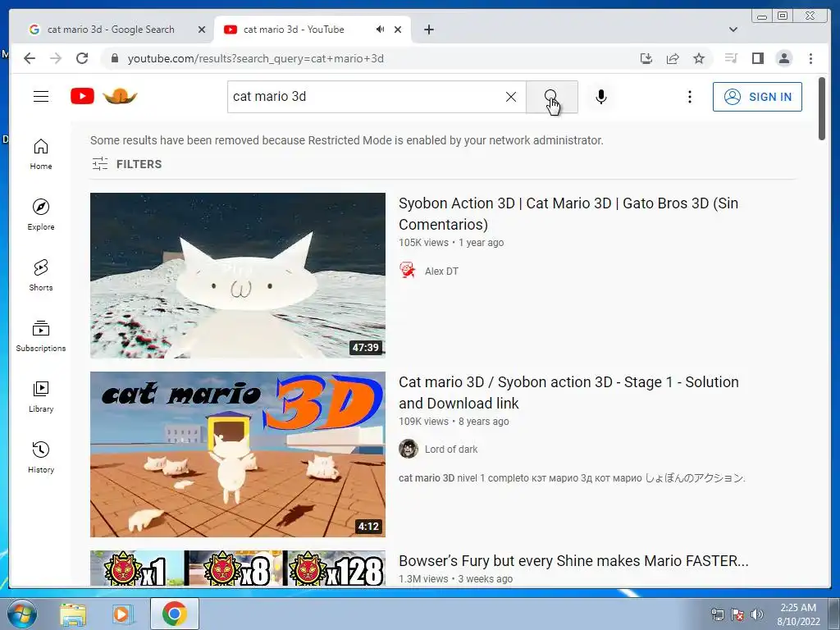Screen dimensions: 840x630
Task: Open the cat mario 3D Stage 1 thumbnail
Action: pyautogui.click(x=238, y=454)
